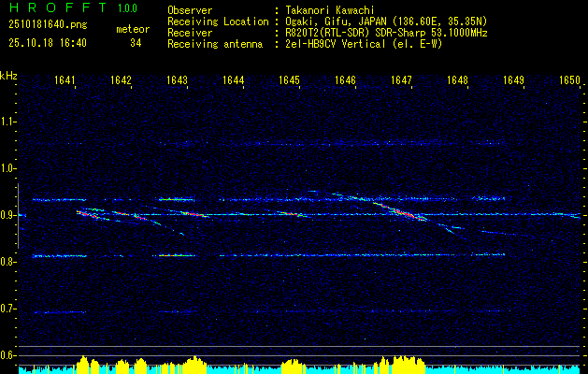Click the yellow signal peak below 1647
The width and height of the screenshot is (588, 374).
[x=409, y=365]
